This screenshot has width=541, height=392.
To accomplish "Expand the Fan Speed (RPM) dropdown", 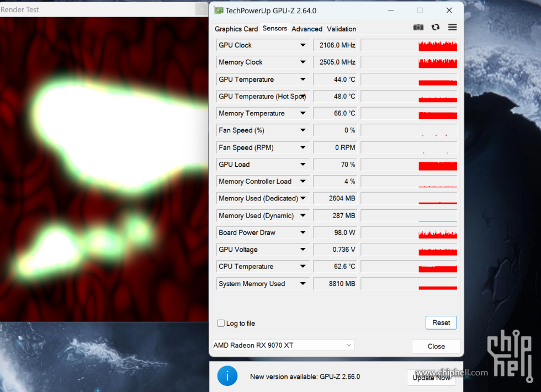I will [303, 147].
